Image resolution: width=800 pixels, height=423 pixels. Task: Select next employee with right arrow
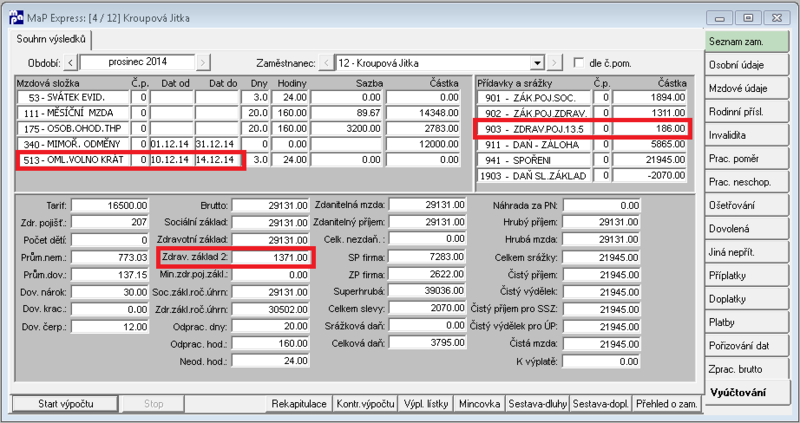coord(555,63)
